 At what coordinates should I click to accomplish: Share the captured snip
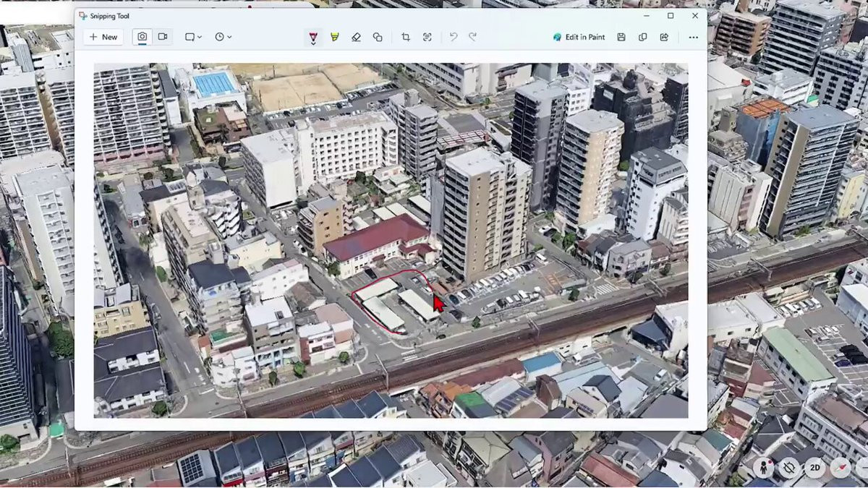point(664,37)
